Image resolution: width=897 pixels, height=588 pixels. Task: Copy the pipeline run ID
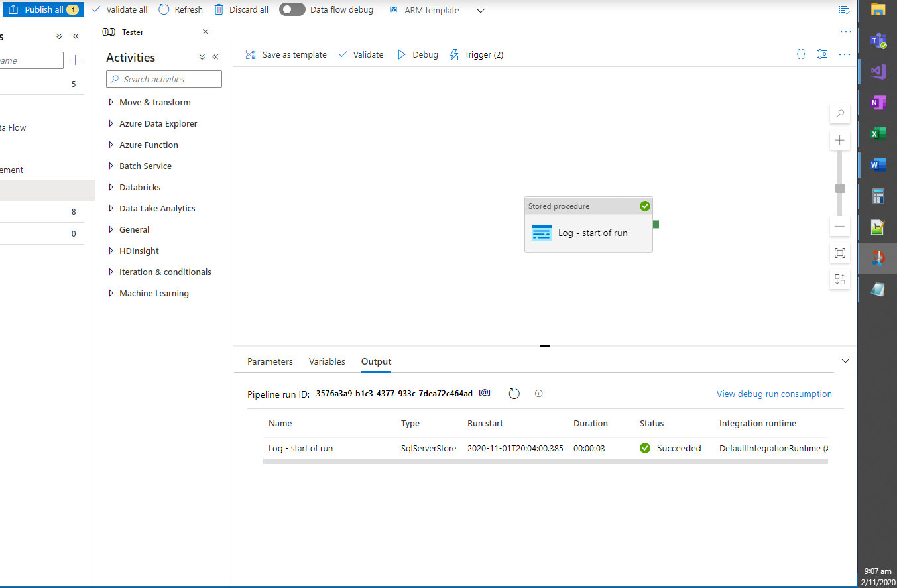485,393
